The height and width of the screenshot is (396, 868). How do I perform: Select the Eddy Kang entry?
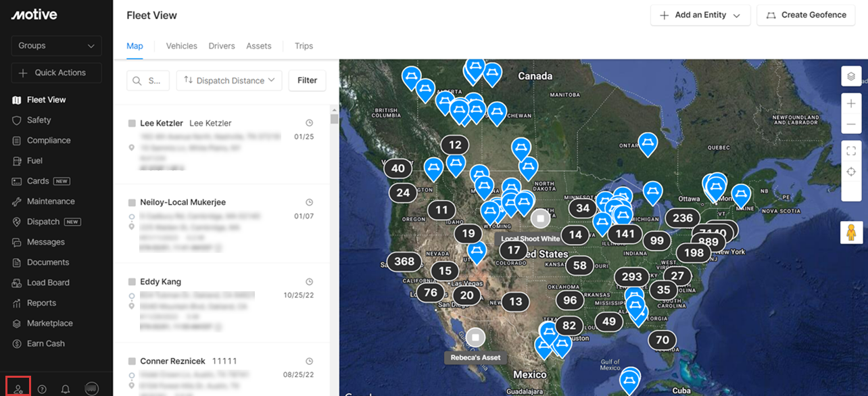tap(222, 303)
